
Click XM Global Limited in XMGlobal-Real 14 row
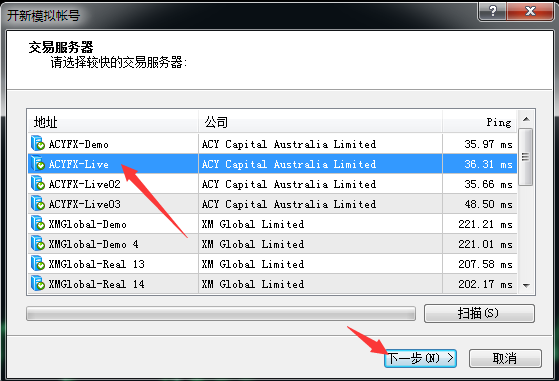[x=253, y=284]
